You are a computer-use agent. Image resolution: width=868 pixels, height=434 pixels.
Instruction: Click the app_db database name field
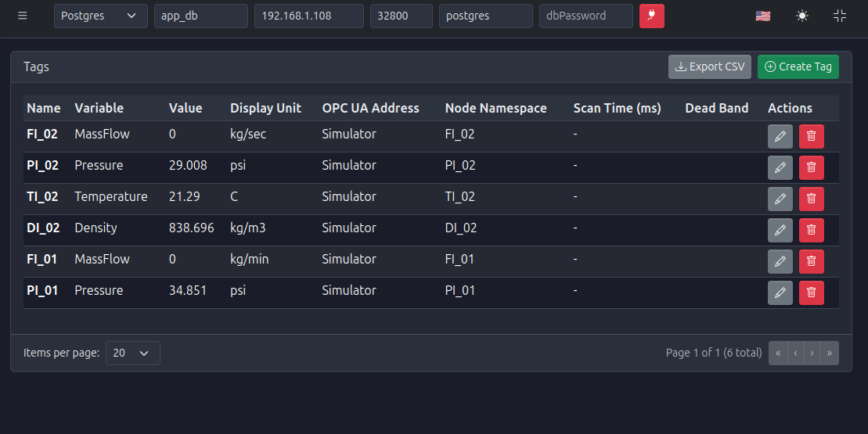(201, 16)
